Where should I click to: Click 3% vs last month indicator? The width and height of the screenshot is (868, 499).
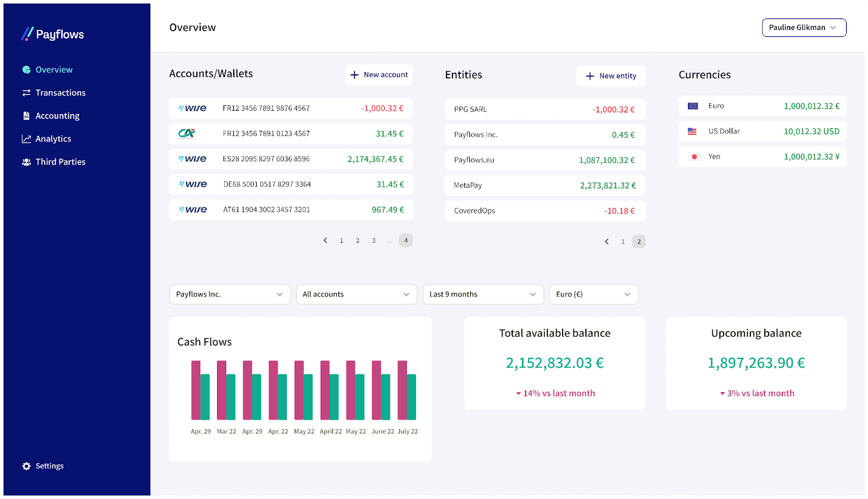click(757, 393)
